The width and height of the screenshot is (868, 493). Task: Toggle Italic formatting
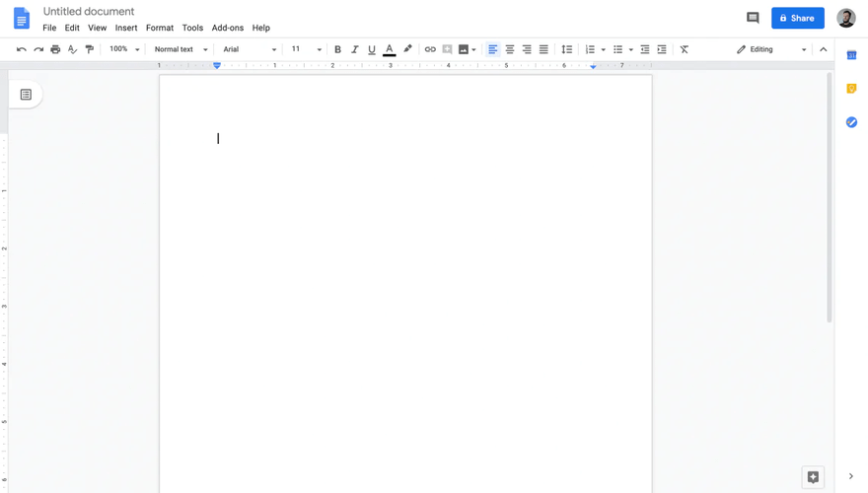[x=355, y=49]
